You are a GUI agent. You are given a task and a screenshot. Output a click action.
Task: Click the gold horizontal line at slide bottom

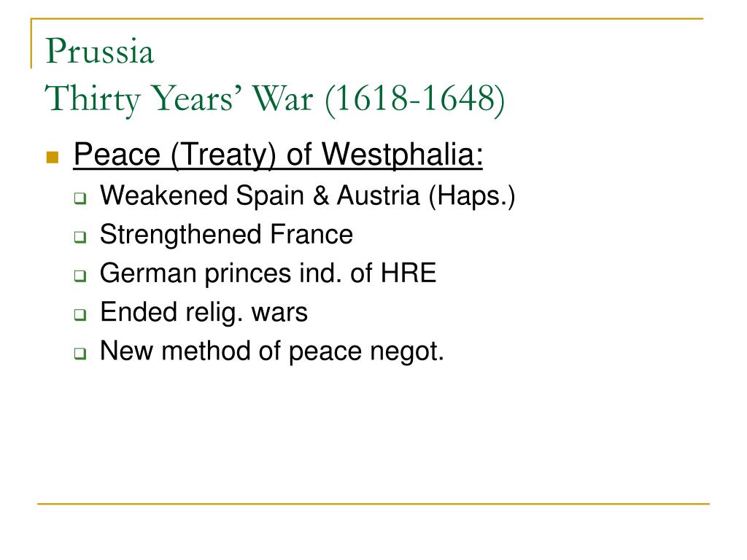(373, 503)
